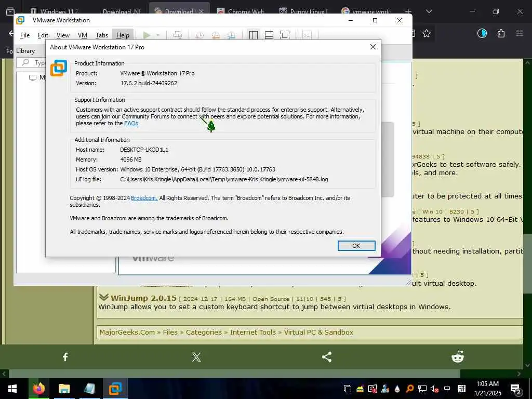
Task: Switch to the Windows 11 browser tab
Action: tap(54, 11)
